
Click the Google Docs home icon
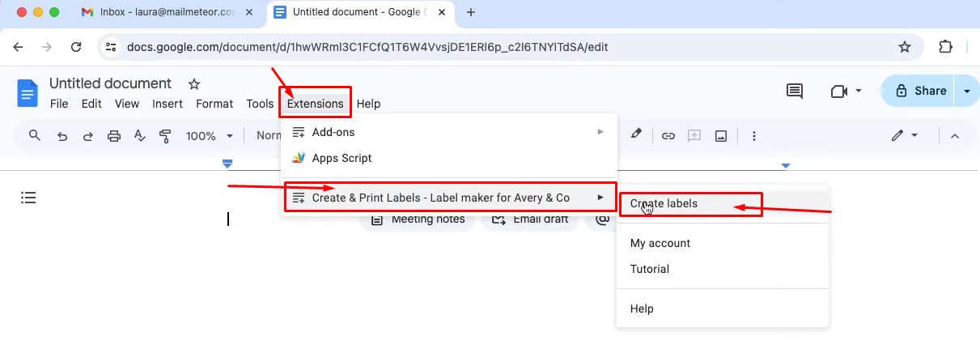pyautogui.click(x=28, y=93)
